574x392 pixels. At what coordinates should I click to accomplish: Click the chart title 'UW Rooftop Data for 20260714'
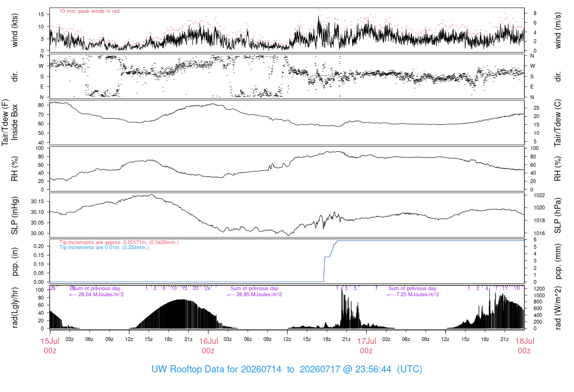click(216, 369)
